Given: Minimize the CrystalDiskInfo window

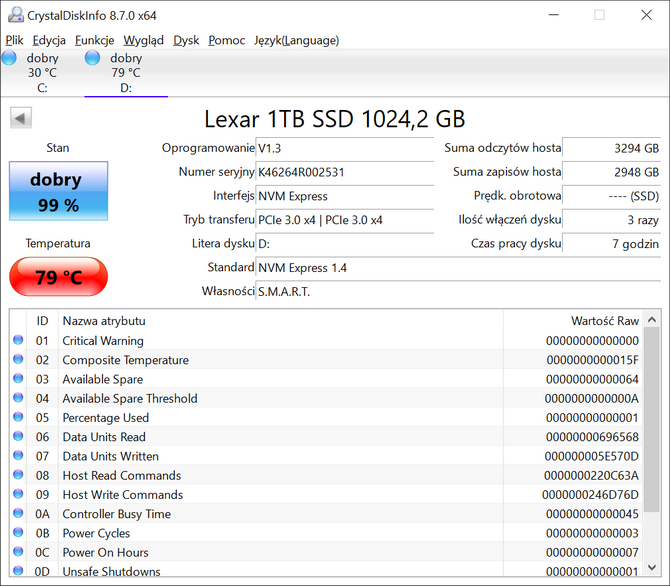Looking at the screenshot, I should click(554, 15).
